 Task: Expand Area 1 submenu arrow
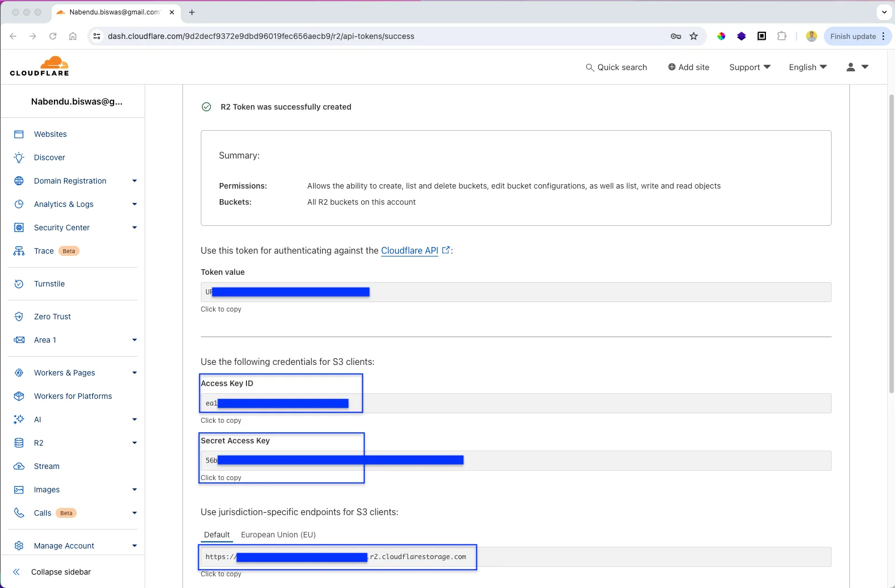point(134,340)
